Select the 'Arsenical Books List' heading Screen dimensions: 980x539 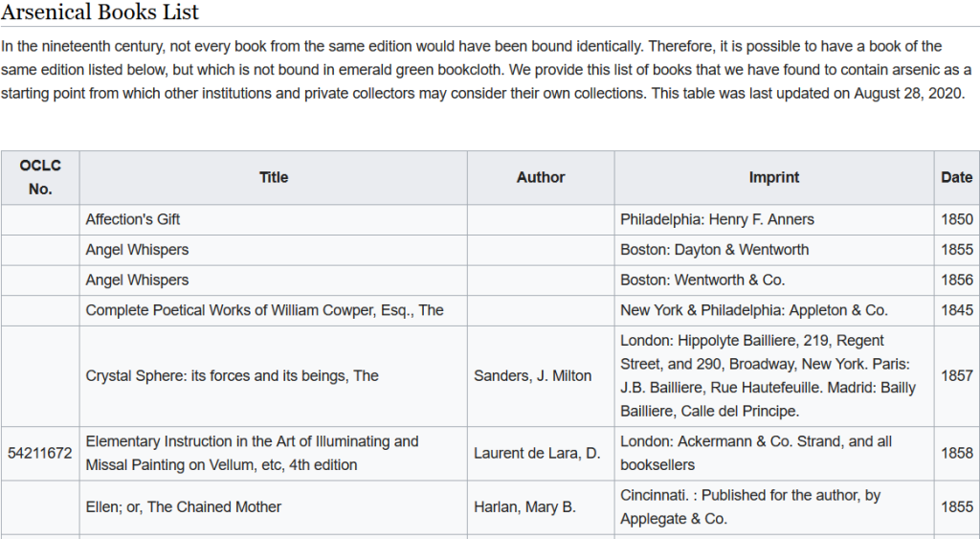100,11
